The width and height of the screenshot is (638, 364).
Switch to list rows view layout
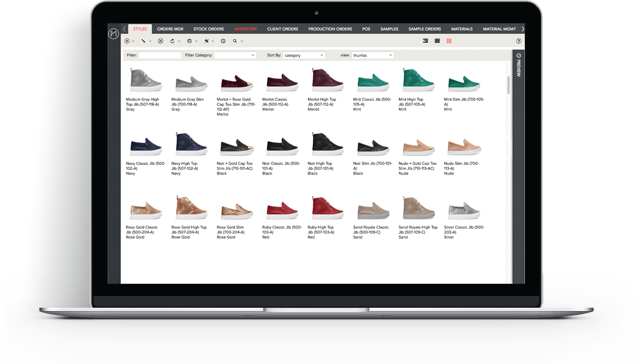pyautogui.click(x=437, y=41)
